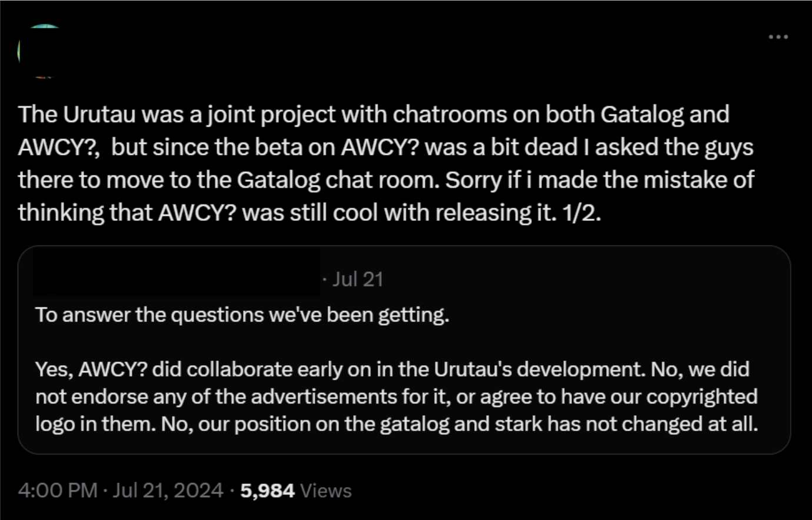Open the three-dot more options menu
This screenshot has width=812, height=520.
pos(778,37)
